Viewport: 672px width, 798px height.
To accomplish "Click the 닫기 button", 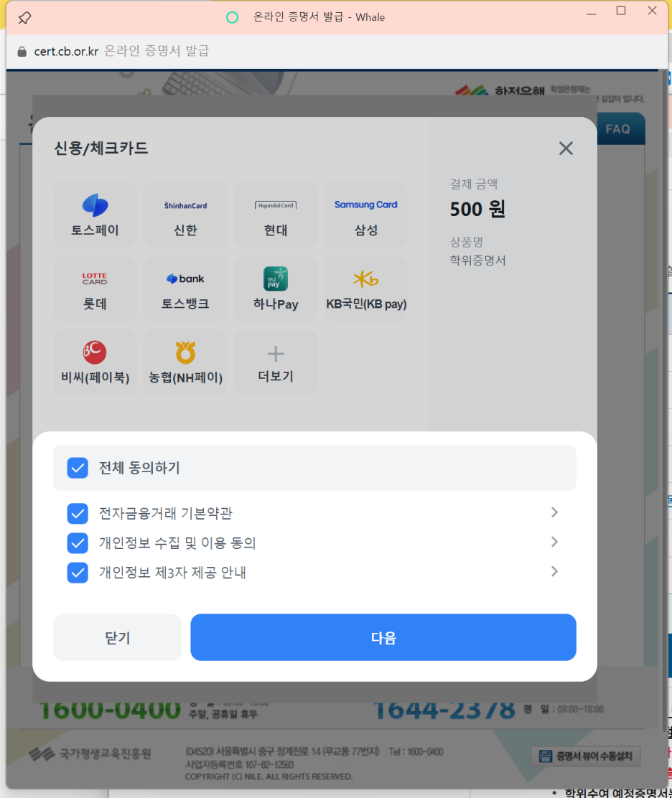I will click(x=118, y=637).
